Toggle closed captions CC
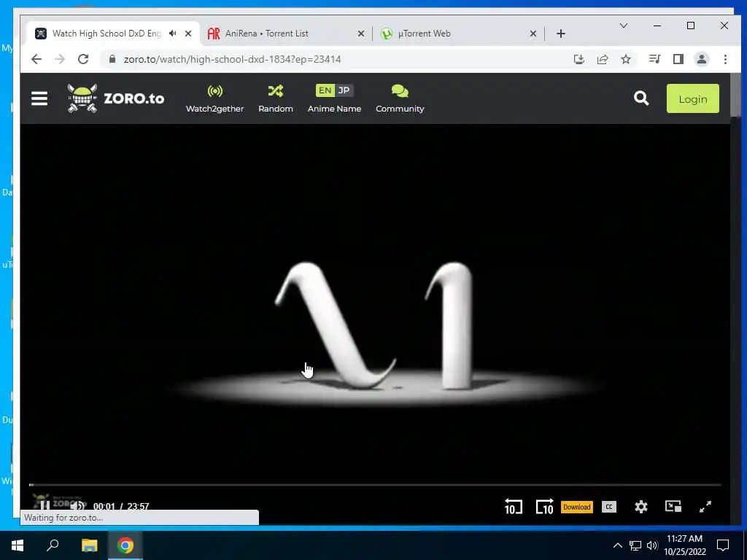Image resolution: width=747 pixels, height=560 pixels. click(609, 507)
